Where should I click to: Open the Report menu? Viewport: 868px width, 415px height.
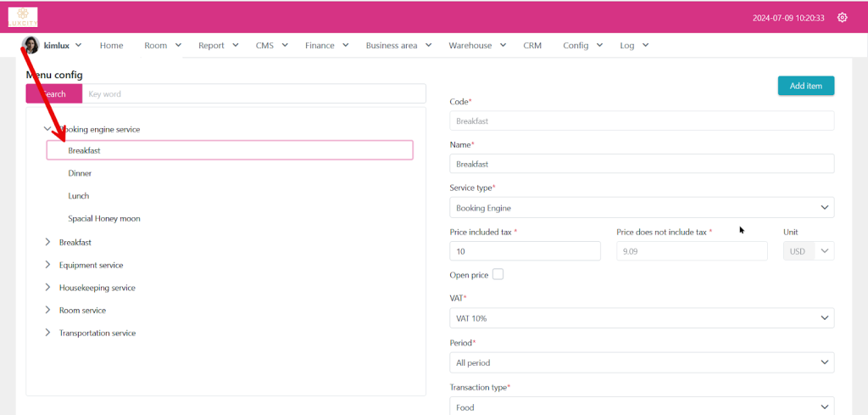pyautogui.click(x=219, y=45)
